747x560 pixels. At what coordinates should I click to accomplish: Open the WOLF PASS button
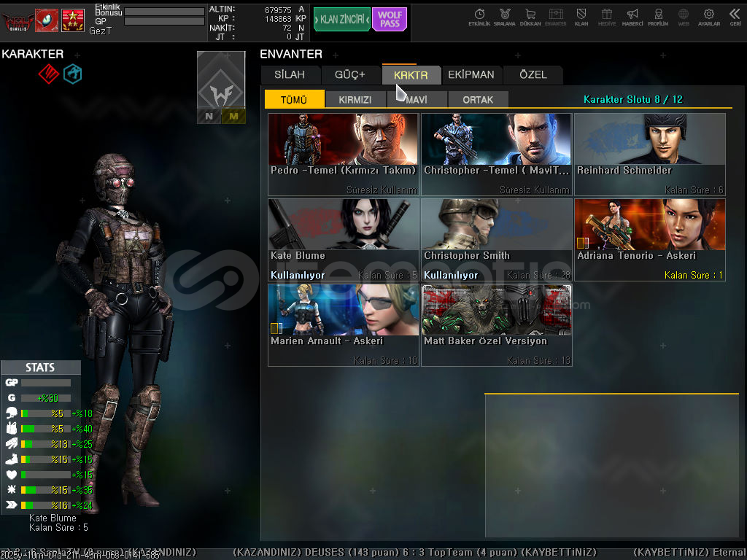pyautogui.click(x=390, y=20)
